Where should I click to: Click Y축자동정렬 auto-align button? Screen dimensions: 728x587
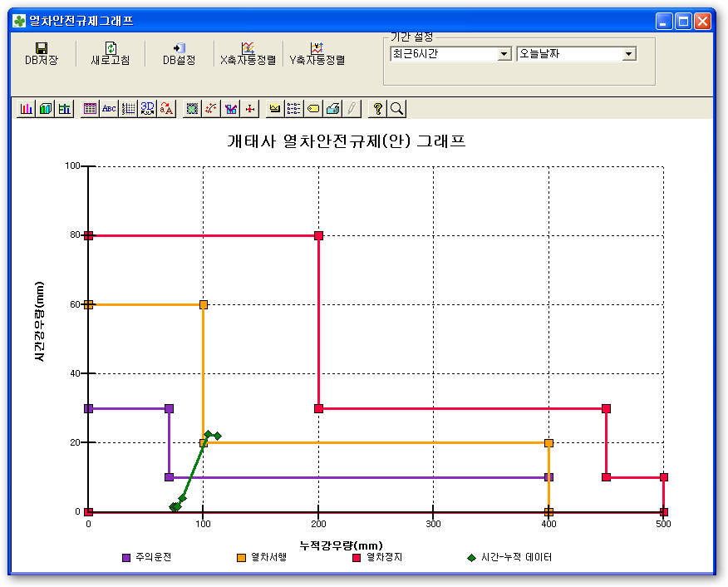tap(317, 54)
